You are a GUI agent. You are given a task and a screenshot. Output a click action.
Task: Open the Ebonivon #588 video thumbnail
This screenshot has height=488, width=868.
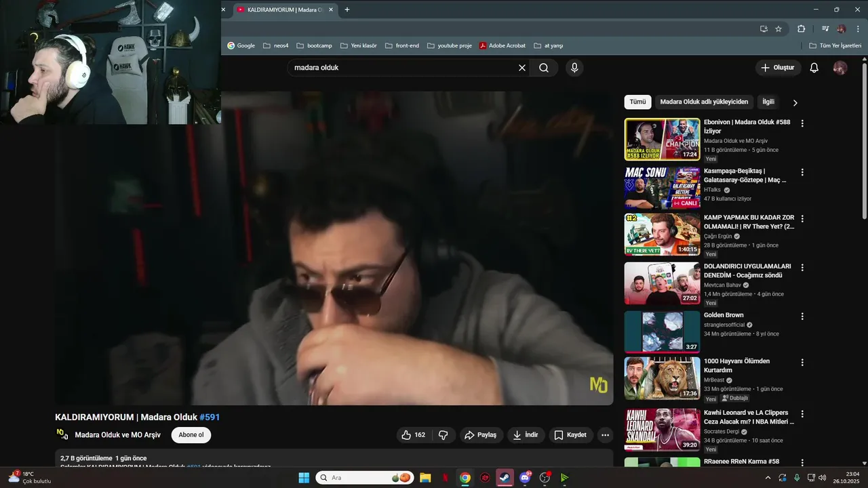tap(662, 139)
